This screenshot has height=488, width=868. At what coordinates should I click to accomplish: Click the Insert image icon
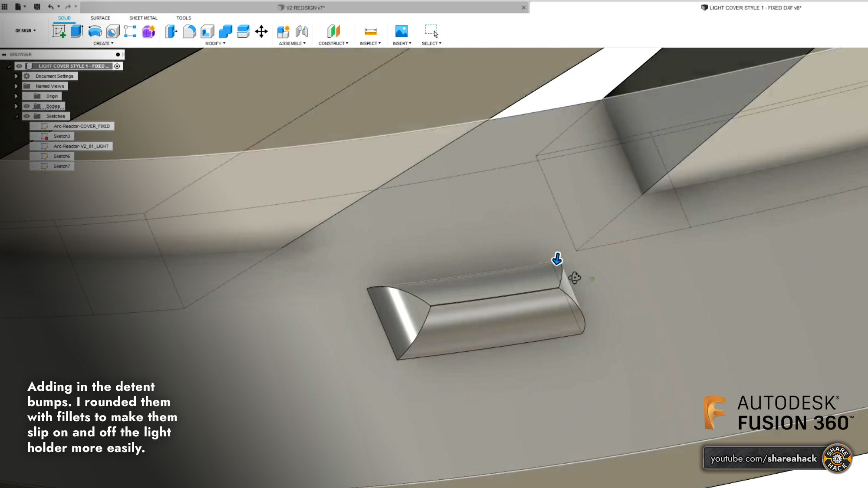(401, 31)
